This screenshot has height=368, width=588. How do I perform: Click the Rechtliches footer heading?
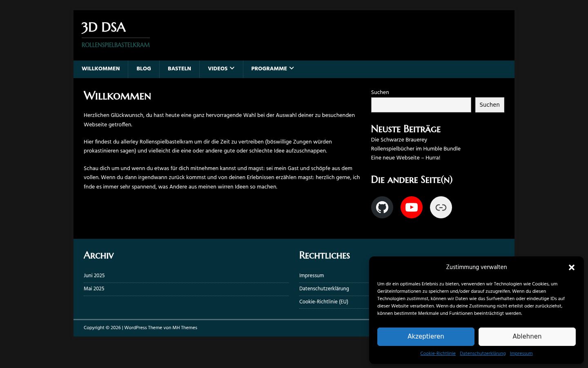pyautogui.click(x=325, y=256)
